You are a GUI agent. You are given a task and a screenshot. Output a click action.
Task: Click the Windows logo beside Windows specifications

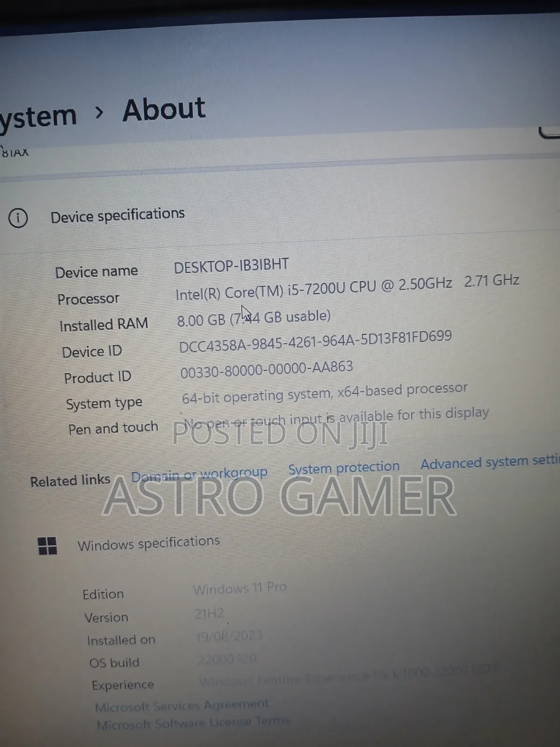point(47,545)
